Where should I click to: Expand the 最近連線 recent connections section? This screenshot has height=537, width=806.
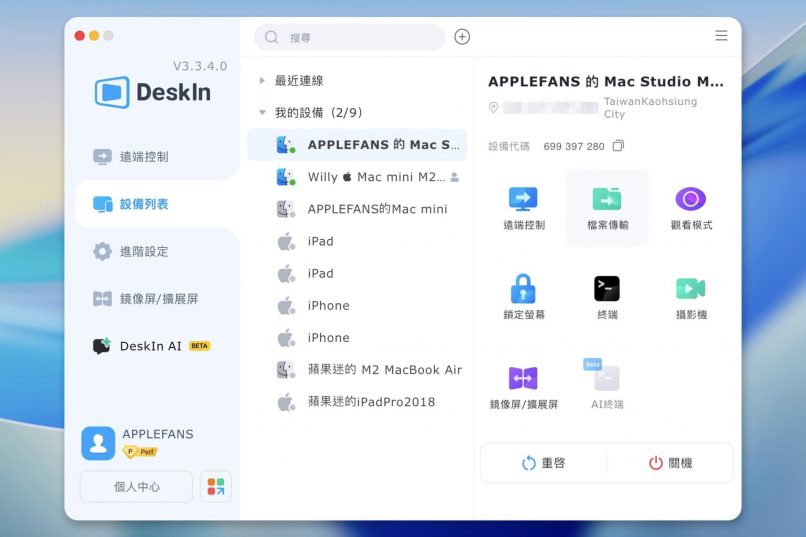[x=263, y=80]
